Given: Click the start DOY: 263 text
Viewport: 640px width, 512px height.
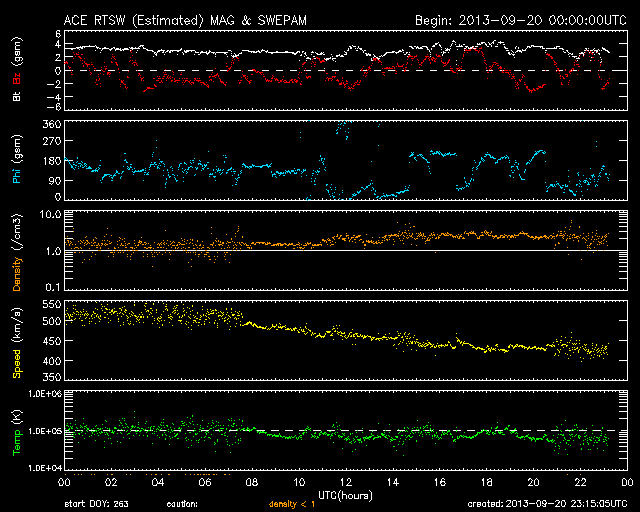Looking at the screenshot, I should point(95,504).
